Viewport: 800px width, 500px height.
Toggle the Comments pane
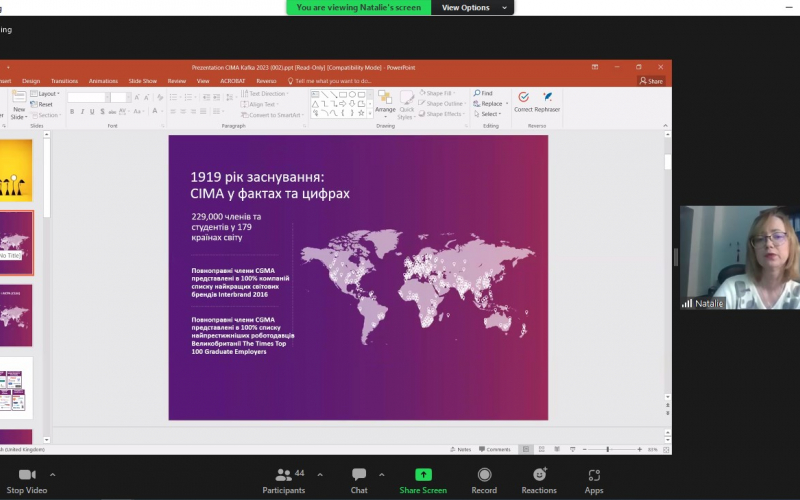click(x=494, y=449)
